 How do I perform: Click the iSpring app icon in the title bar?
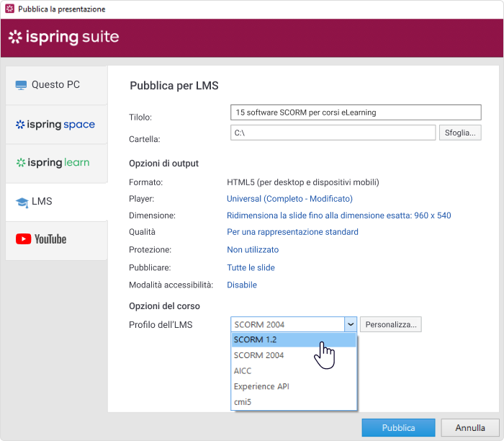tap(9, 9)
